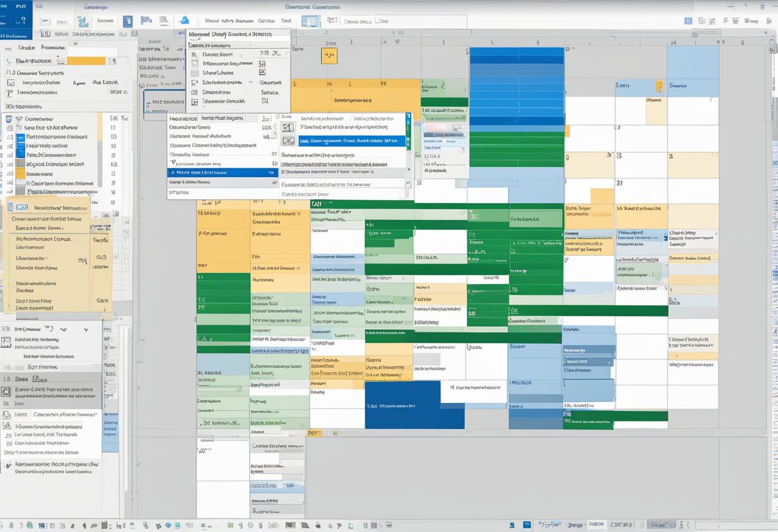Click the orange marker in the calendar header row
Screen dimensions: 778x532
329,56
